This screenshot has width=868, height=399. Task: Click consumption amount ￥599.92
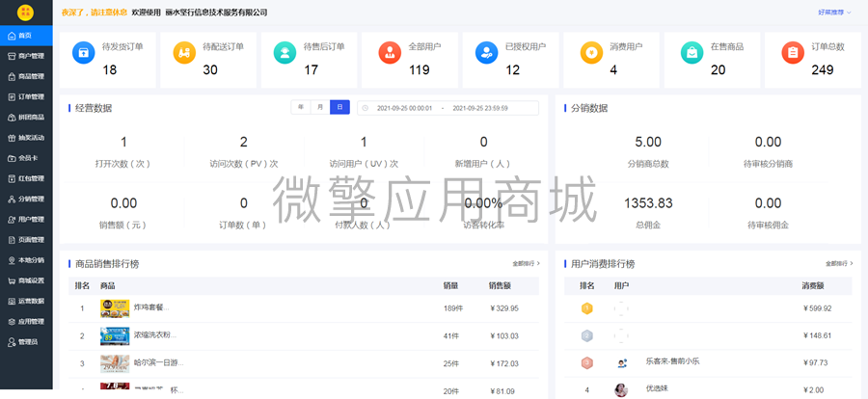point(817,308)
